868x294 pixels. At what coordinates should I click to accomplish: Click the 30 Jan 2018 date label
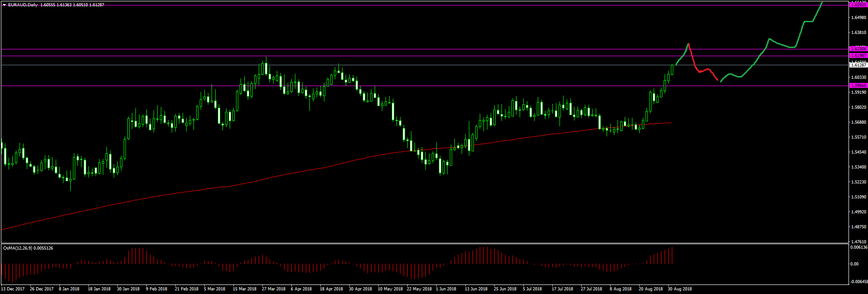point(128,289)
